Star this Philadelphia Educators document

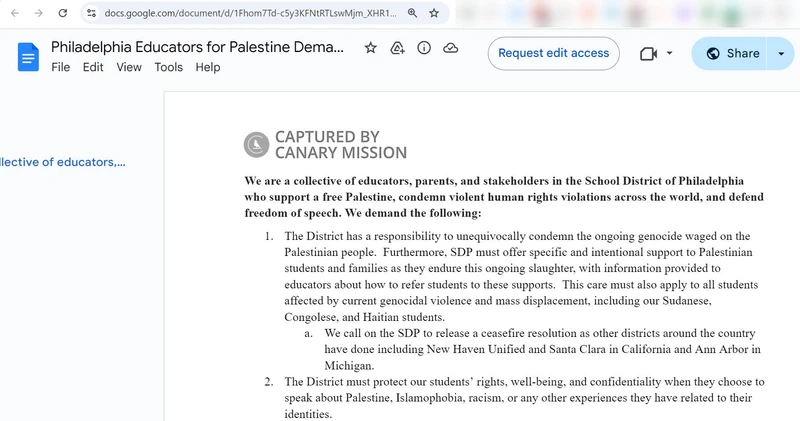click(371, 48)
